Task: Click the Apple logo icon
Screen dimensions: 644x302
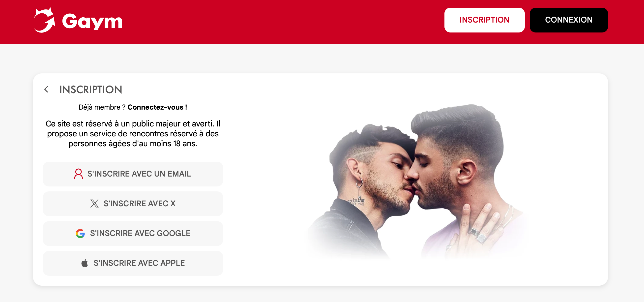Action: pos(85,263)
